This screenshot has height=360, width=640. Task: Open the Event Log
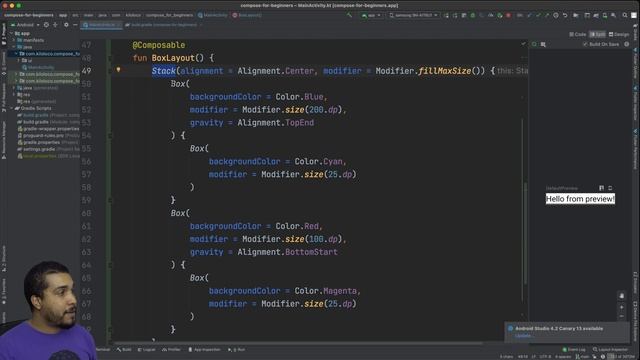(574, 350)
